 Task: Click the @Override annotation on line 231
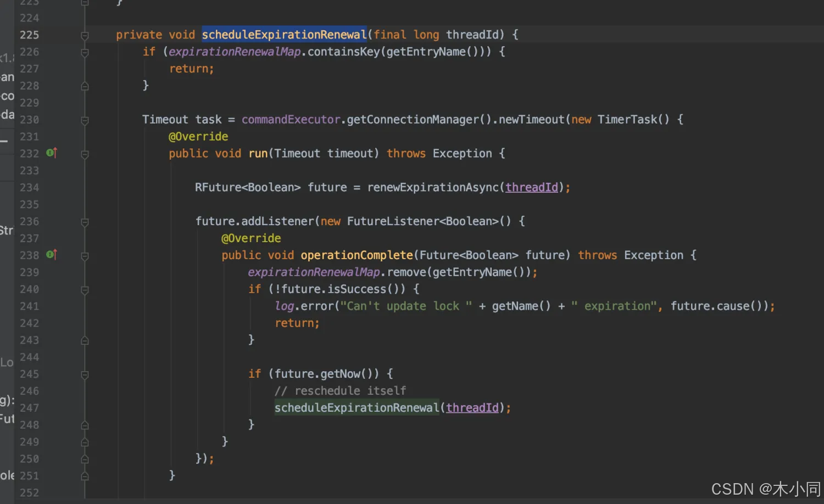(x=198, y=136)
